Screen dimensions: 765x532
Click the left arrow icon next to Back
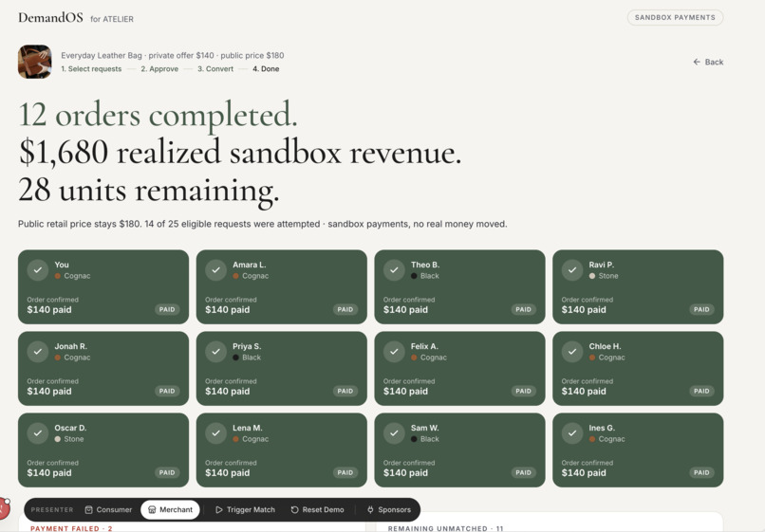pos(697,62)
